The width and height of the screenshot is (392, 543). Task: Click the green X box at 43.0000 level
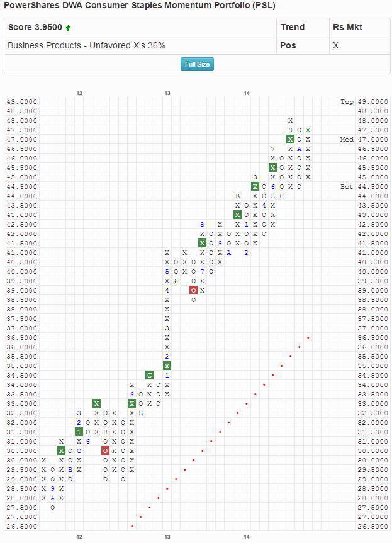point(237,215)
